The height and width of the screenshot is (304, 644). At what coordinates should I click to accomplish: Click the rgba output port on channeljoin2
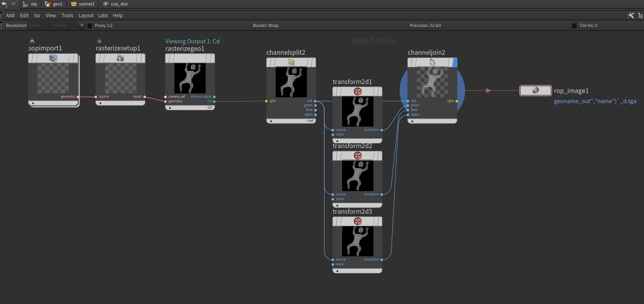click(x=457, y=101)
